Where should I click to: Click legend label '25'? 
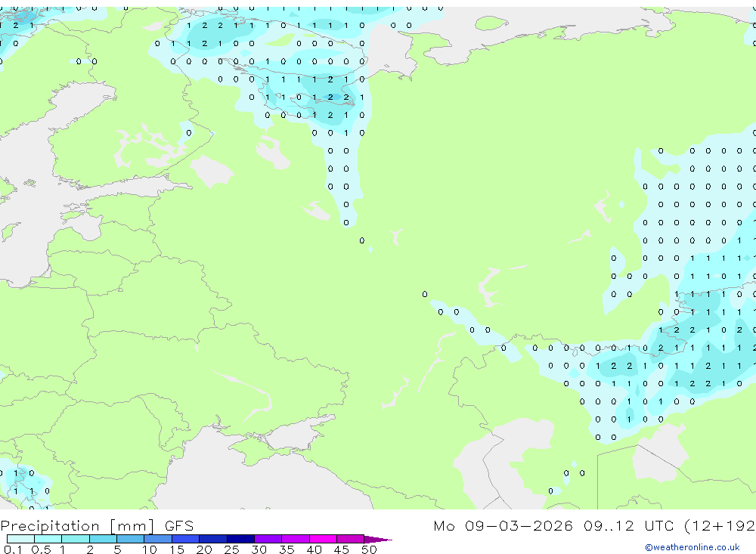coord(231,549)
